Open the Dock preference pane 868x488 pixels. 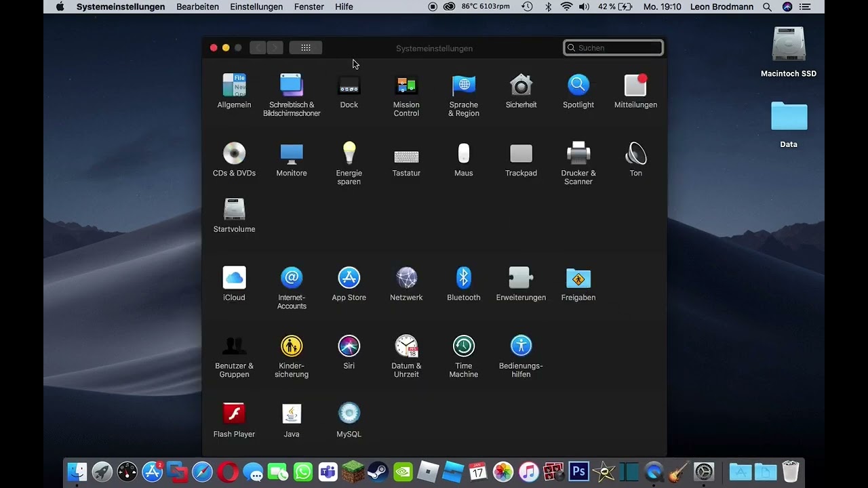tap(349, 91)
